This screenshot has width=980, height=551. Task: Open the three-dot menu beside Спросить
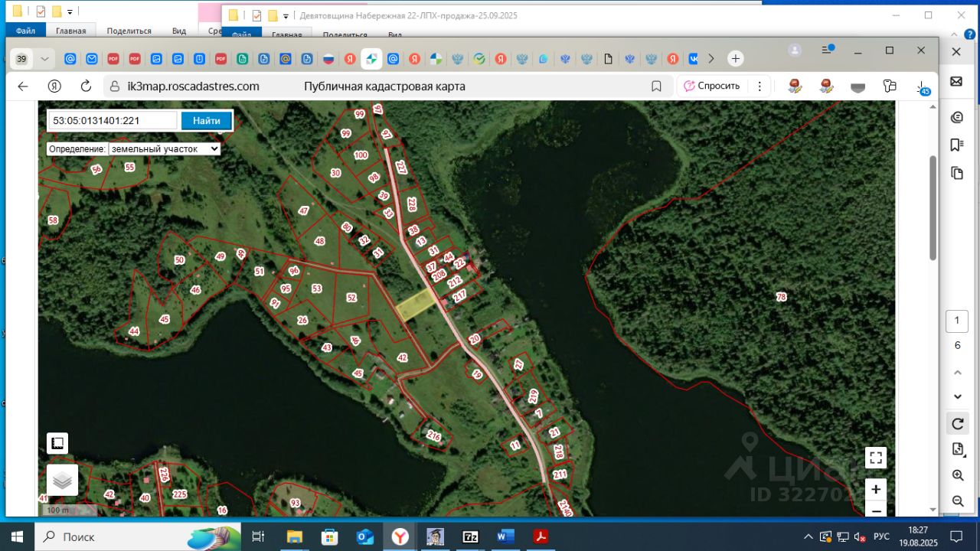pyautogui.click(x=759, y=86)
